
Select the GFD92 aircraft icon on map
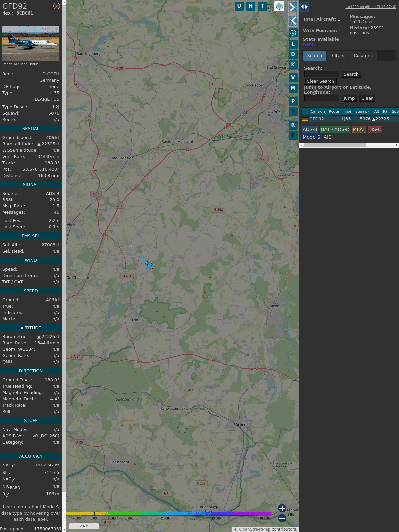[149, 265]
